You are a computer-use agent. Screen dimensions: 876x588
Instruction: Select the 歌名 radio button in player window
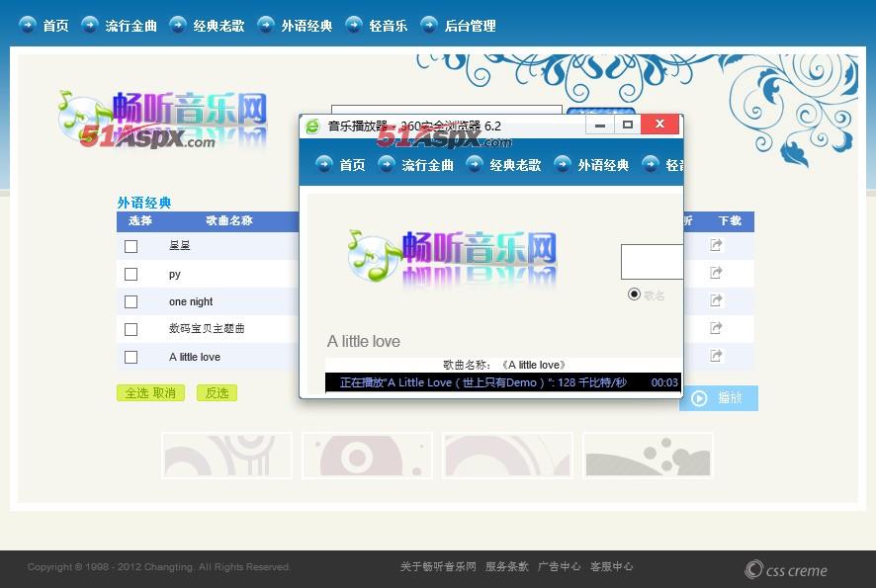click(634, 294)
